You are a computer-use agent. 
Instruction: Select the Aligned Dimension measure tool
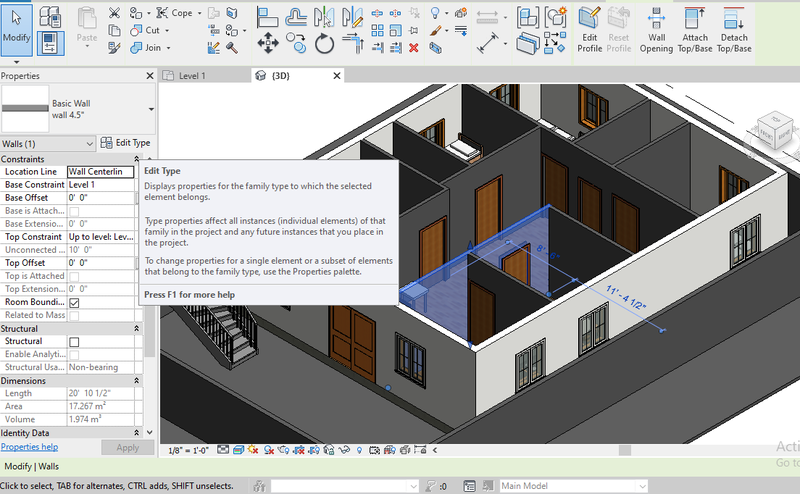pos(488,43)
